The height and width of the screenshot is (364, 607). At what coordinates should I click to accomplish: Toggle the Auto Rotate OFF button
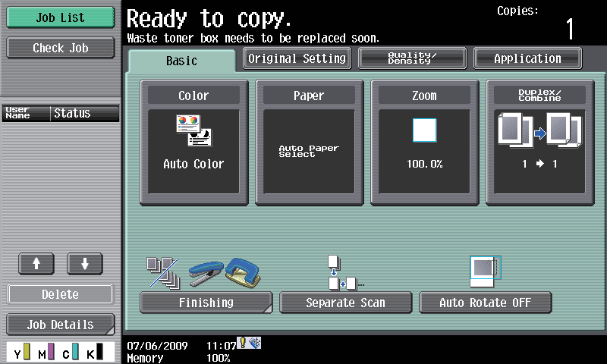click(485, 303)
